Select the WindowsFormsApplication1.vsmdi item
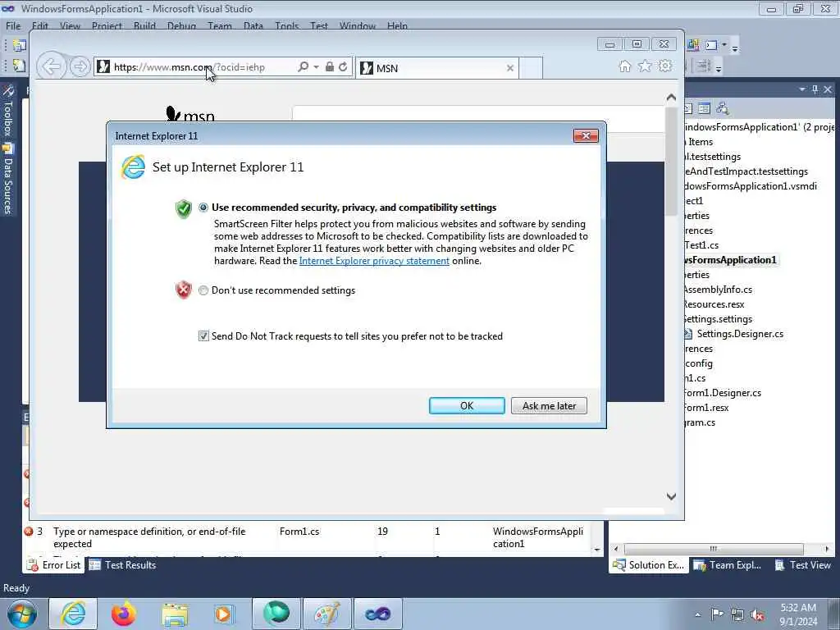This screenshot has height=630, width=840. [x=751, y=186]
